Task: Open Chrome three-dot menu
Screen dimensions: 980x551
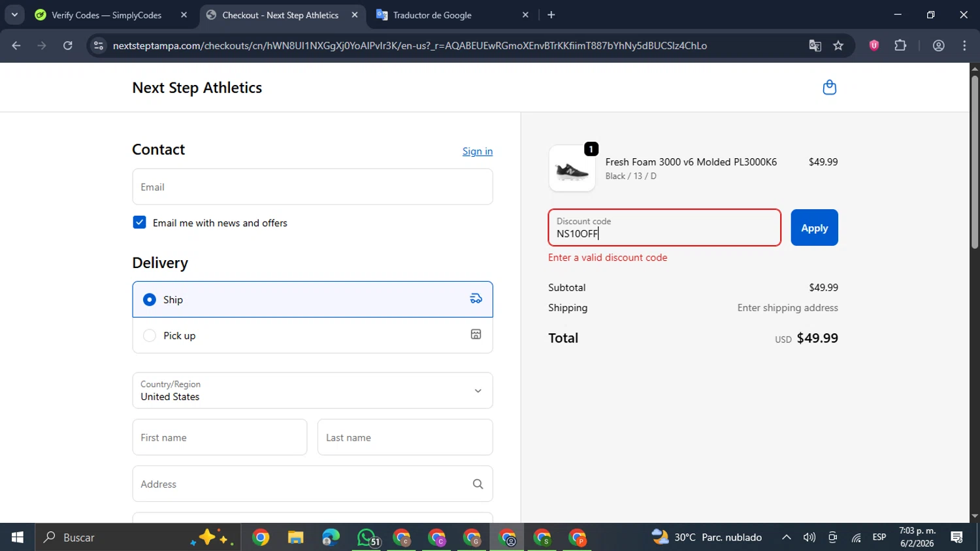Action: coord(964,46)
